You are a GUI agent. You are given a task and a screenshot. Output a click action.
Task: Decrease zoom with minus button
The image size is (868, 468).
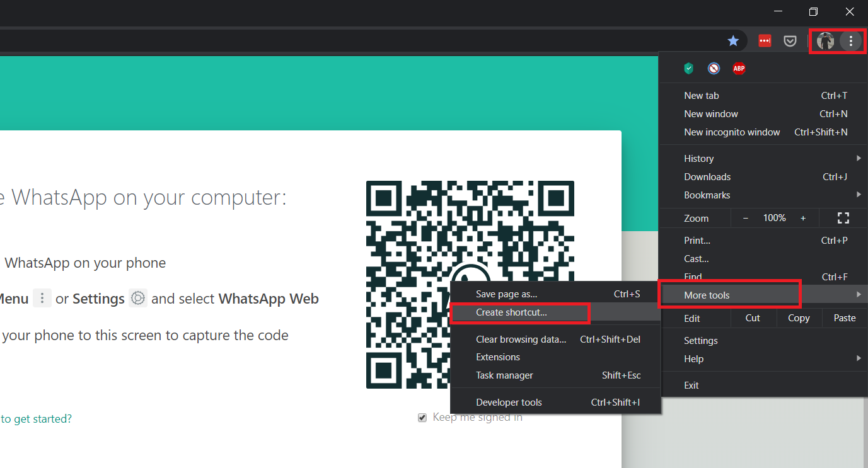tap(746, 218)
